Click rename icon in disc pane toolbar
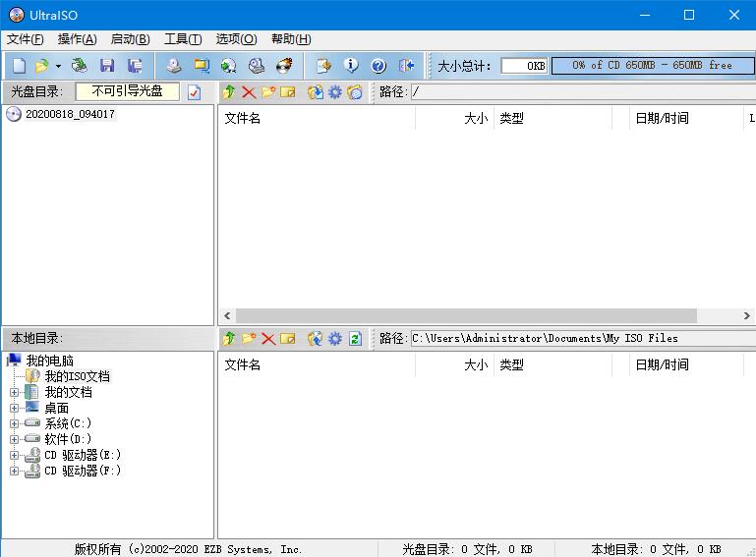 tap(288, 91)
